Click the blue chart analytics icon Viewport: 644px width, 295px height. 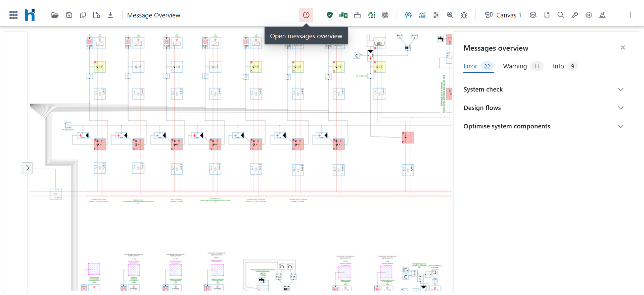(422, 15)
